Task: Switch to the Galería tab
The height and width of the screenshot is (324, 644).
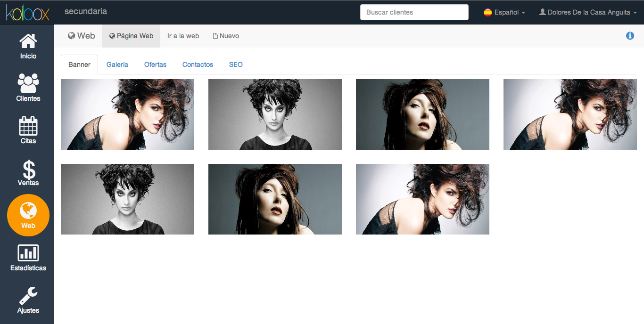Action: 117,65
